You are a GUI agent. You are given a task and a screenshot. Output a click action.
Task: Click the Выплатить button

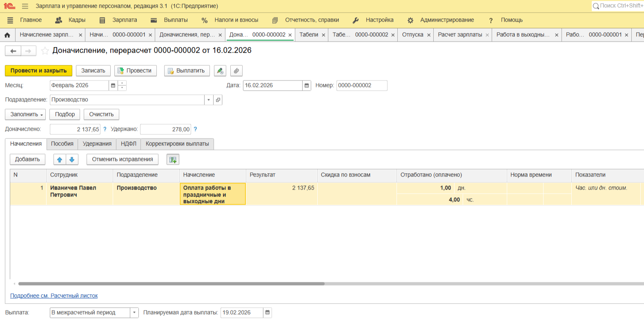click(x=187, y=71)
